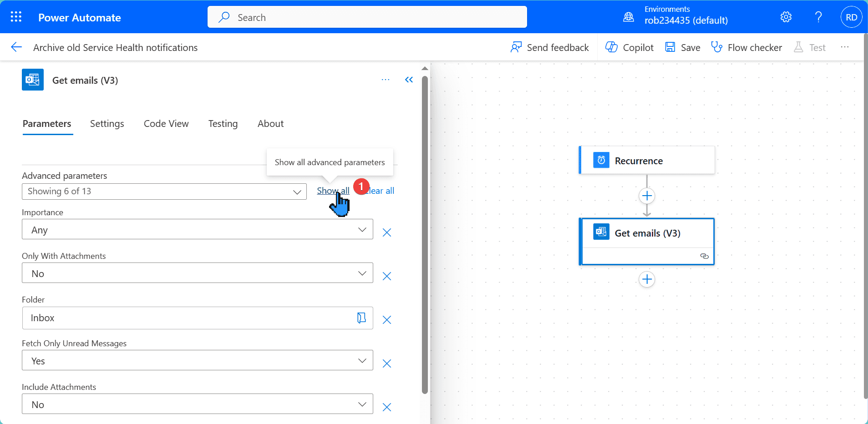Screen dimensions: 868x424
Task: Click the Outlook icon in panel header
Action: click(33, 80)
